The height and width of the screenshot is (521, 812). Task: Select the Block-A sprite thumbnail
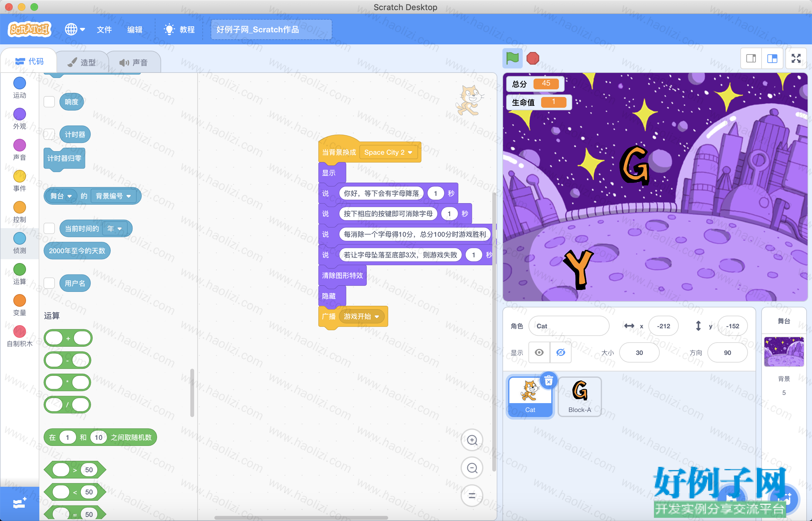[x=580, y=397]
